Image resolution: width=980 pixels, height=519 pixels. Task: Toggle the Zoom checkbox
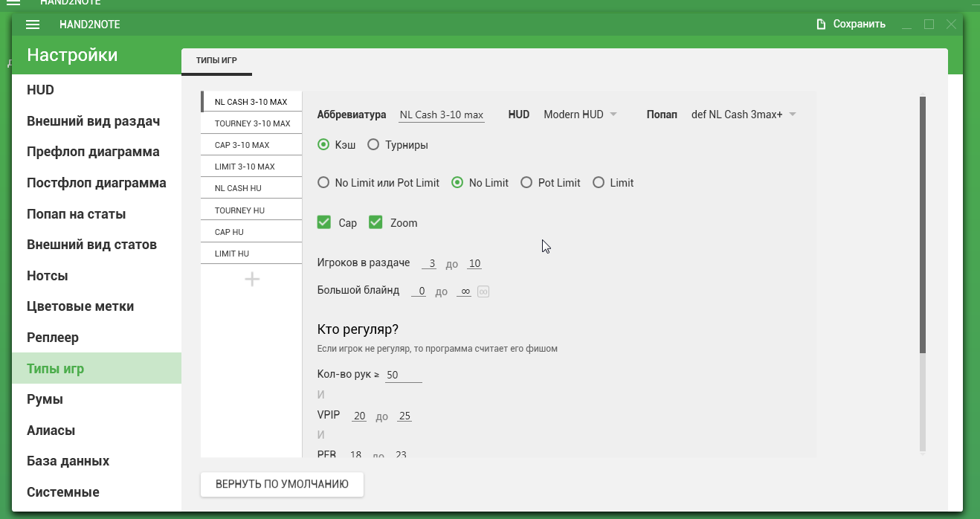[375, 222]
